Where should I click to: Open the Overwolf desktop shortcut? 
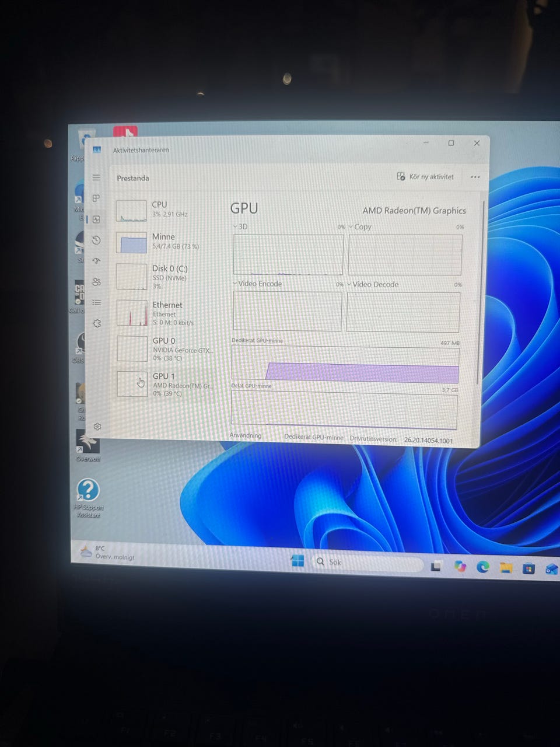click(x=87, y=446)
